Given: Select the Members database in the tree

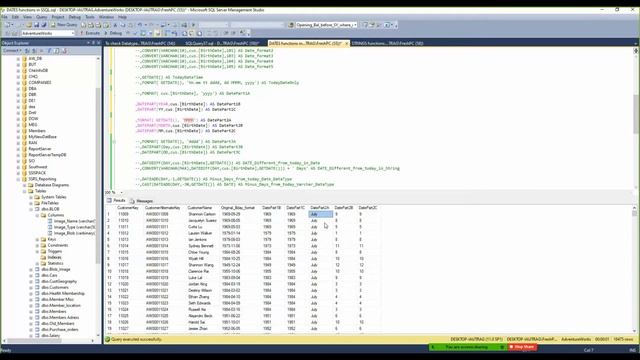Looking at the screenshot, I should 37,131.
